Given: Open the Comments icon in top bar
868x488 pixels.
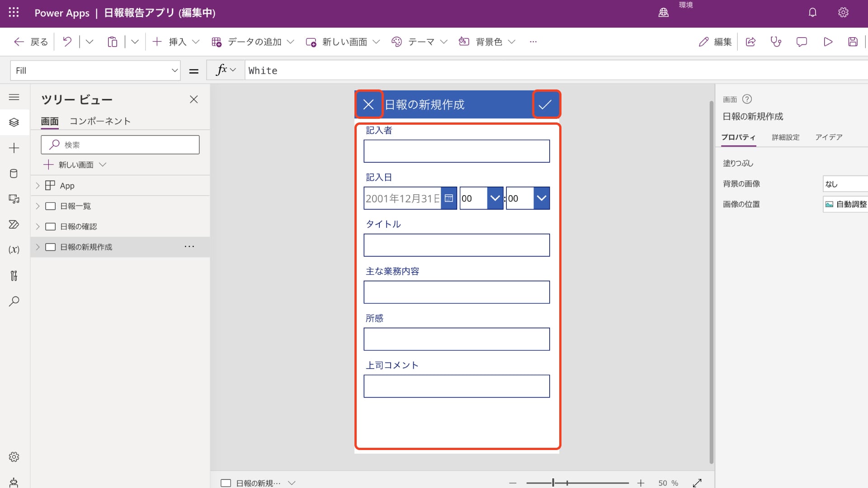Looking at the screenshot, I should point(802,42).
